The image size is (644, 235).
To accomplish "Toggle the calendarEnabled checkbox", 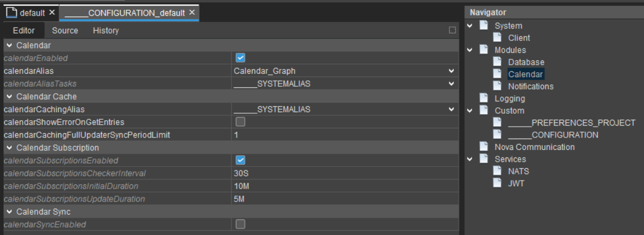I will click(x=240, y=58).
